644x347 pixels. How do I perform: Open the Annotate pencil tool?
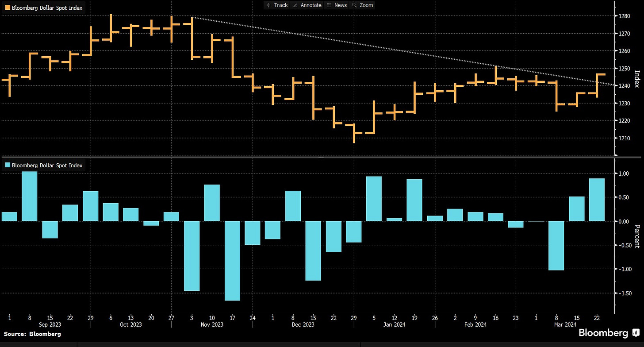pos(308,5)
